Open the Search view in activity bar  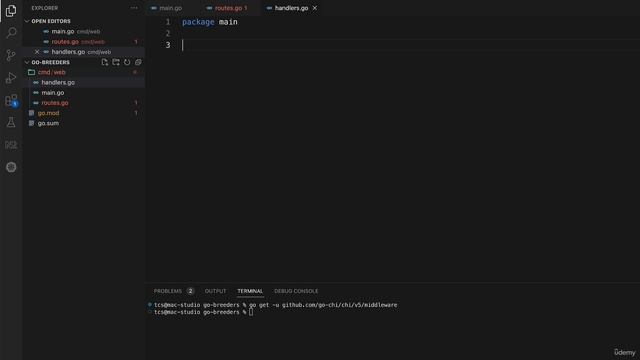point(11,33)
